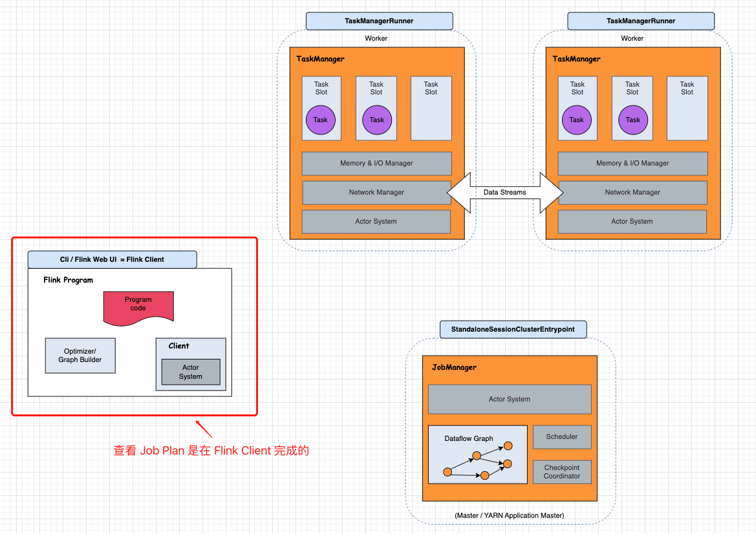The image size is (756, 534).
Task: Select the right TaskManagerRunner label box
Action: click(641, 21)
